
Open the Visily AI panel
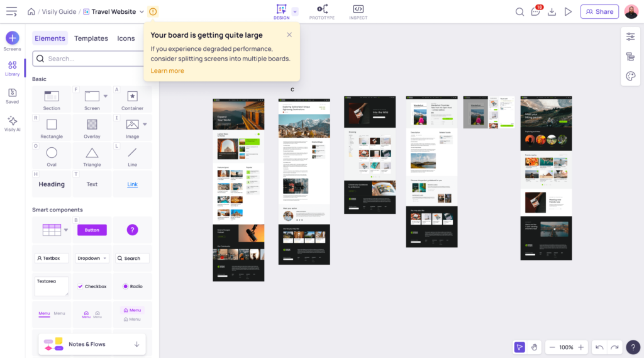(x=13, y=122)
